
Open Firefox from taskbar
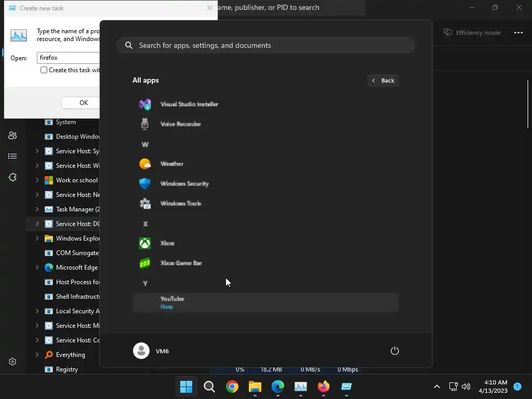coord(323,387)
